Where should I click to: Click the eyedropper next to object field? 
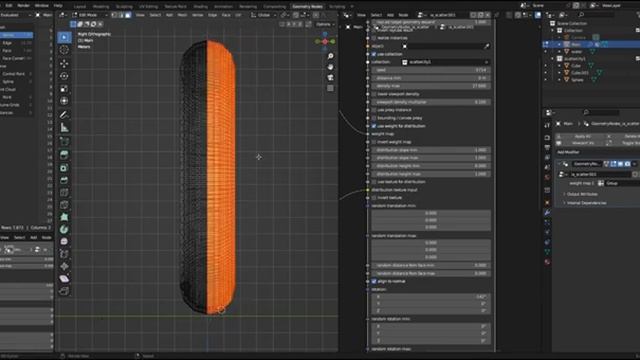tap(487, 46)
